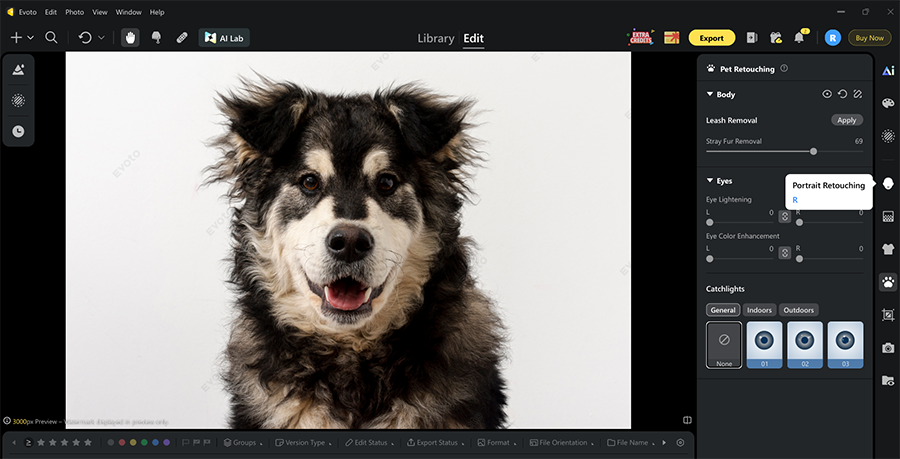Click the Buy Now button
The height and width of the screenshot is (459, 900).
pos(870,38)
